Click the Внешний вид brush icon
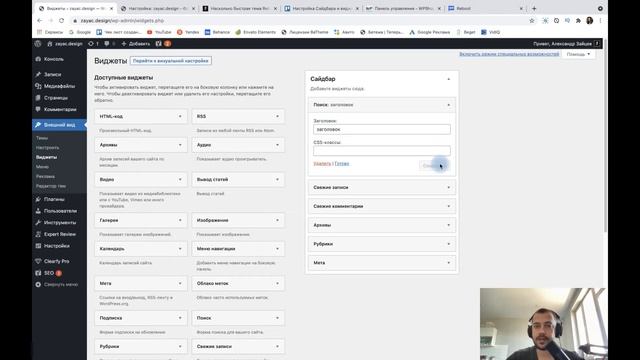The width and height of the screenshot is (640, 360). pyautogui.click(x=38, y=125)
